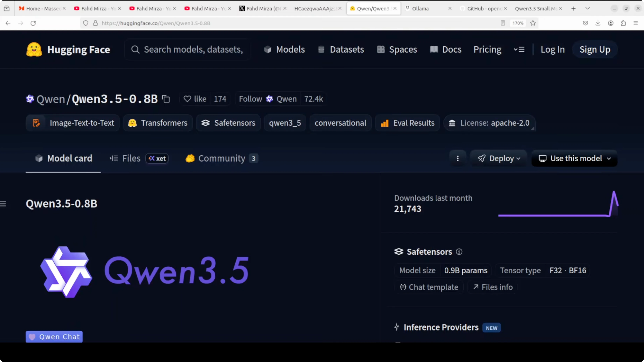The image size is (644, 362).
Task: Open the more options three-dot menu
Action: tap(458, 158)
